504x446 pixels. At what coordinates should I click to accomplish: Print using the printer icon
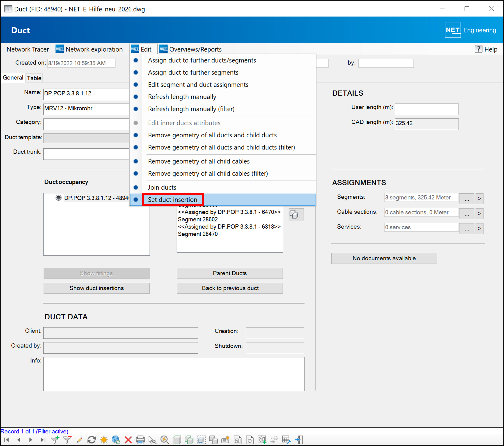coord(140,440)
